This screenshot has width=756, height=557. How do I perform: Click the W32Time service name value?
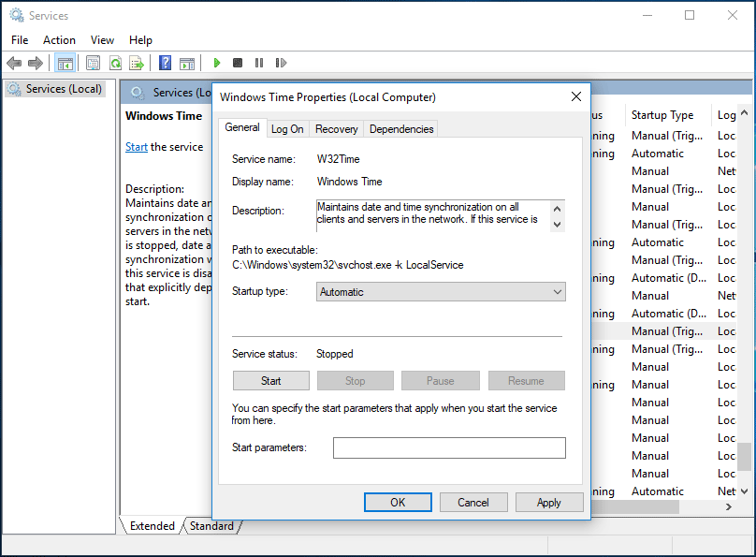tap(339, 159)
